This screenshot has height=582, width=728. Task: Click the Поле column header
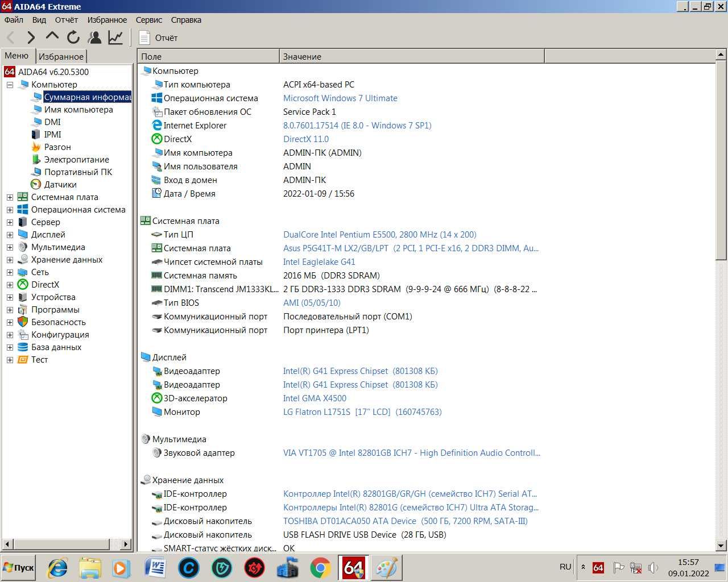pyautogui.click(x=208, y=56)
